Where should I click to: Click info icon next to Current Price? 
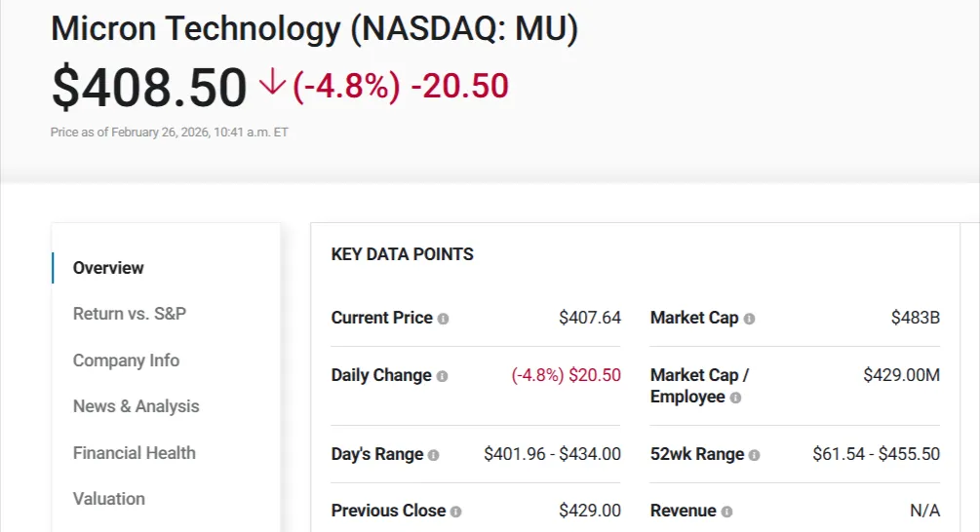443,319
